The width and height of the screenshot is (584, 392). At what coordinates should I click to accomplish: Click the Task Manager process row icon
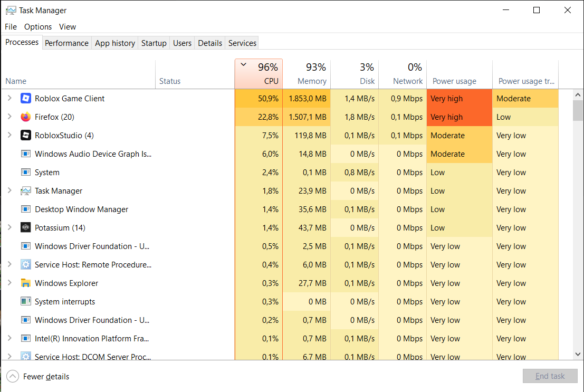[x=26, y=191]
